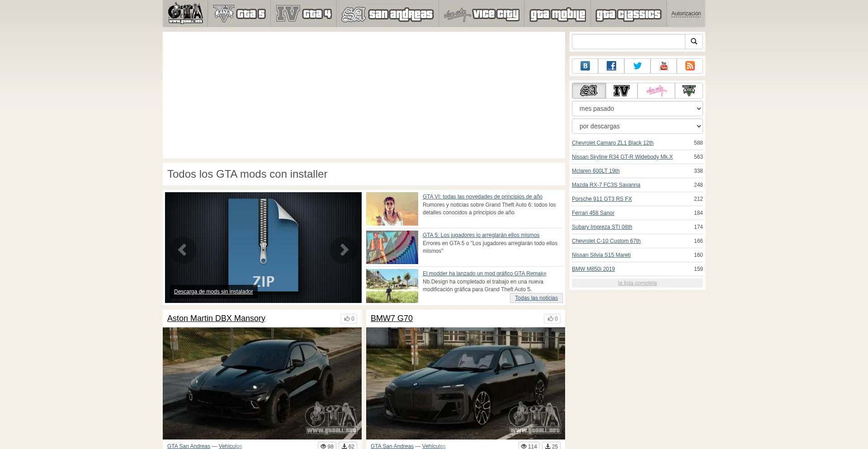Viewport: 868px width, 449px height.
Task: Like the Aston Martin DBX Mansory mod
Action: click(349, 319)
